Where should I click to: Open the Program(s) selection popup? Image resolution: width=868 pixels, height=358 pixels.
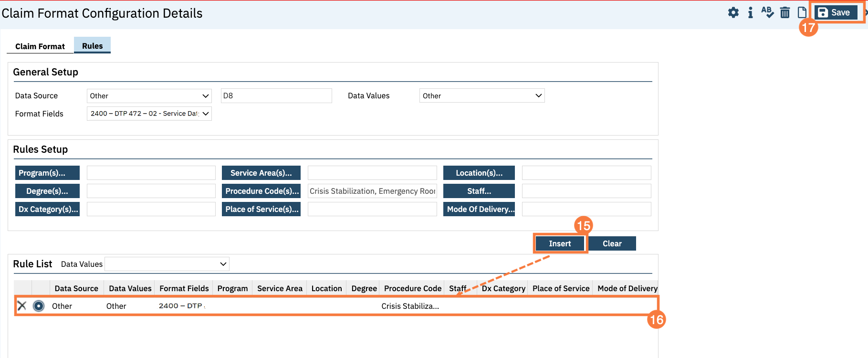(x=47, y=173)
